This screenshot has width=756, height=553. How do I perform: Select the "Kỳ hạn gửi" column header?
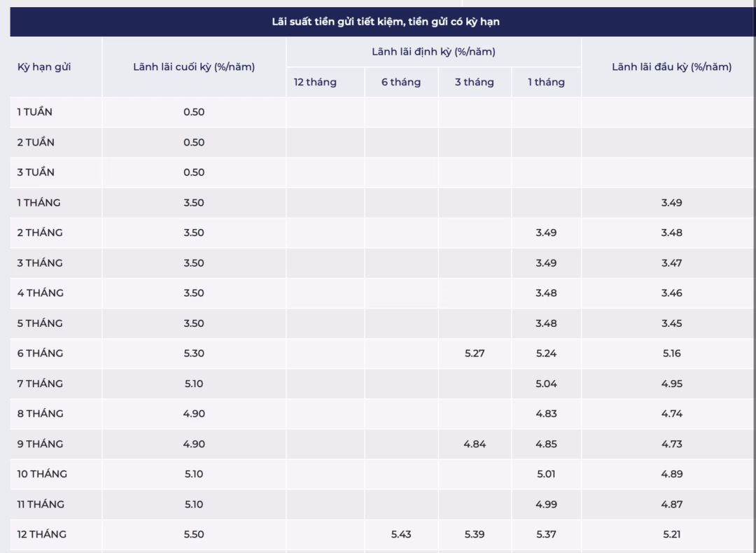pyautogui.click(x=44, y=67)
